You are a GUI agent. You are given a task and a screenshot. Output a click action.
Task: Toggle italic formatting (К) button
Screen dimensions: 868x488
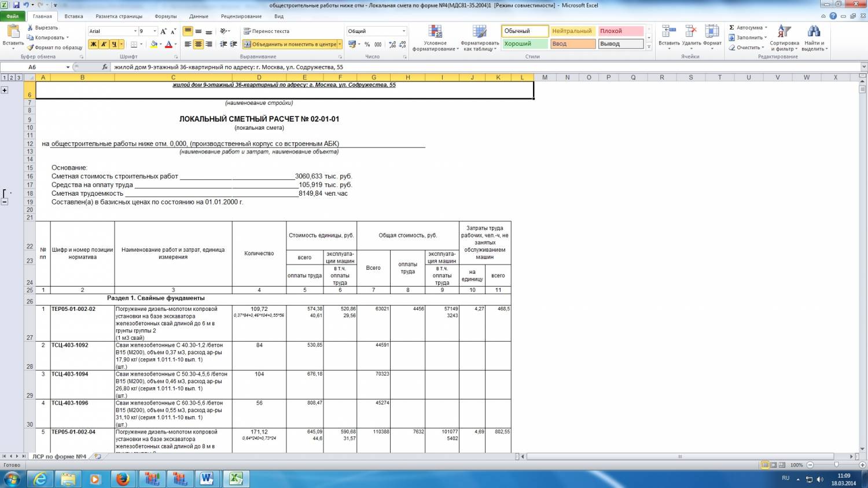click(x=104, y=44)
